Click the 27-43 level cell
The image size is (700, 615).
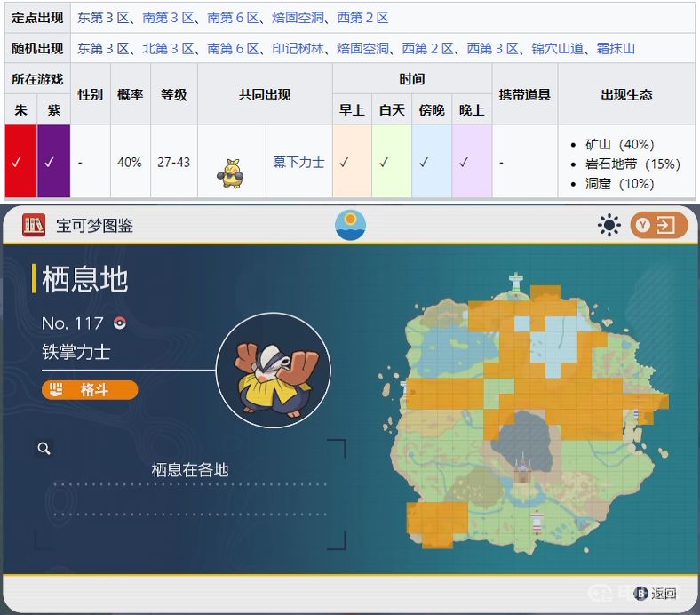pos(173,162)
